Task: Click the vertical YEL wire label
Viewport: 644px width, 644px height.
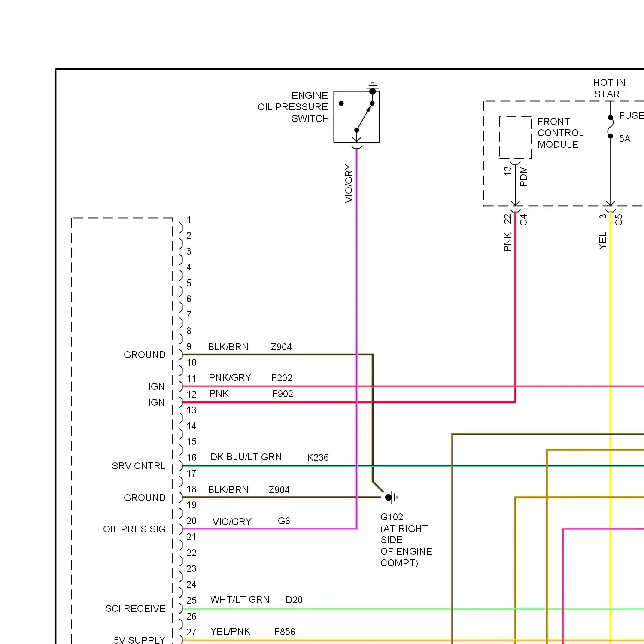Action: 602,241
